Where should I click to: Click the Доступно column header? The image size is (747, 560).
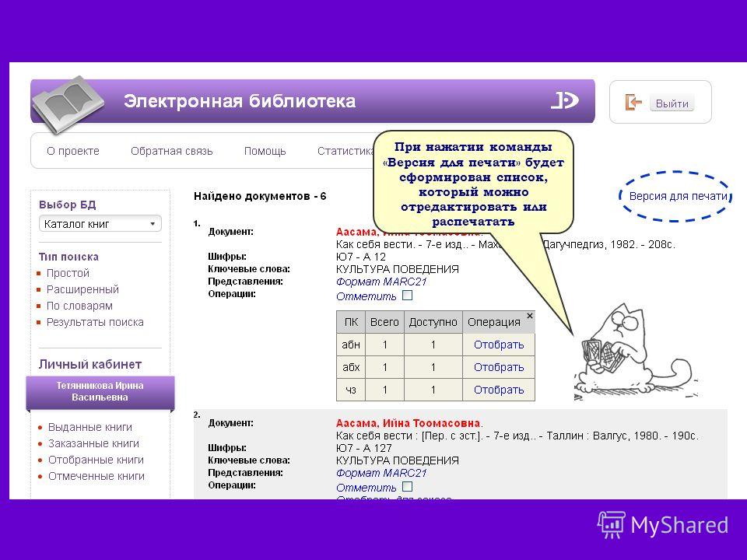click(x=433, y=322)
